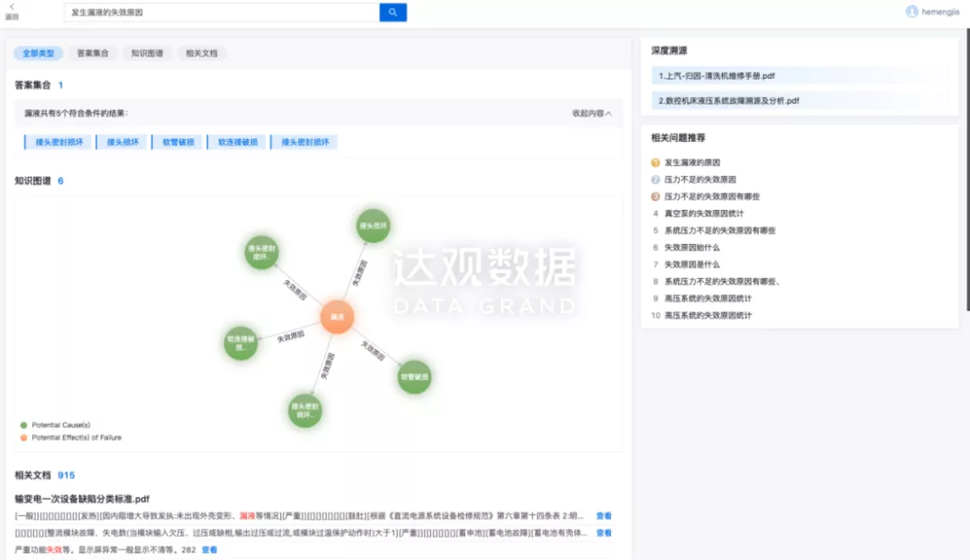Toggle the Potential Effect(s) of Failure legend
Viewport: 970px width, 560px height.
pyautogui.click(x=70, y=438)
